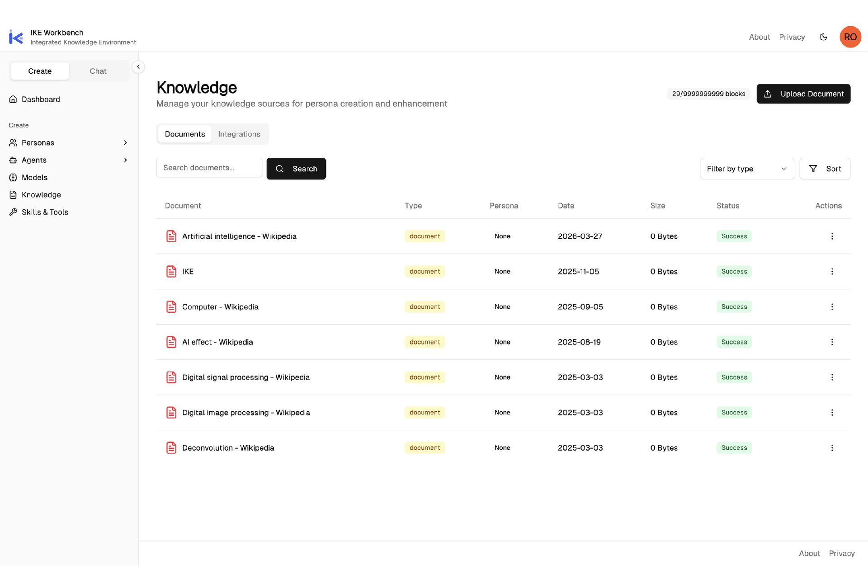Click the file icon beside Artificial intelligence - Wikipedia

tap(171, 236)
